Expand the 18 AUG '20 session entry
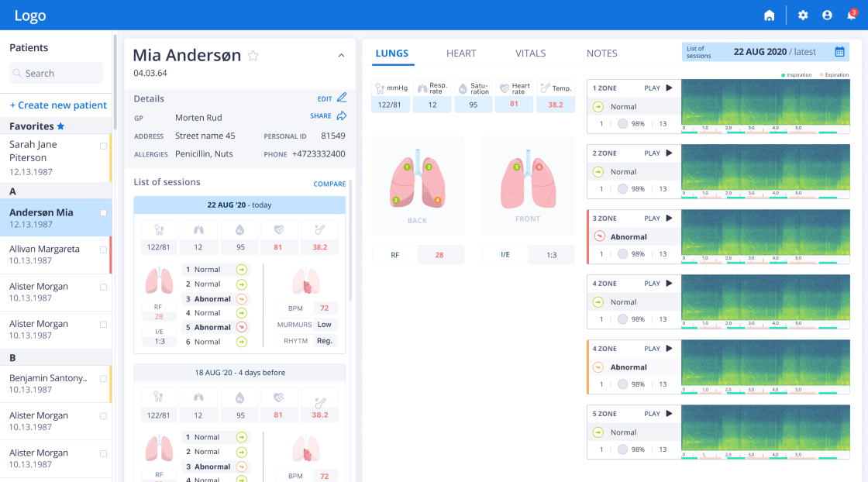The height and width of the screenshot is (482, 868). coord(239,373)
